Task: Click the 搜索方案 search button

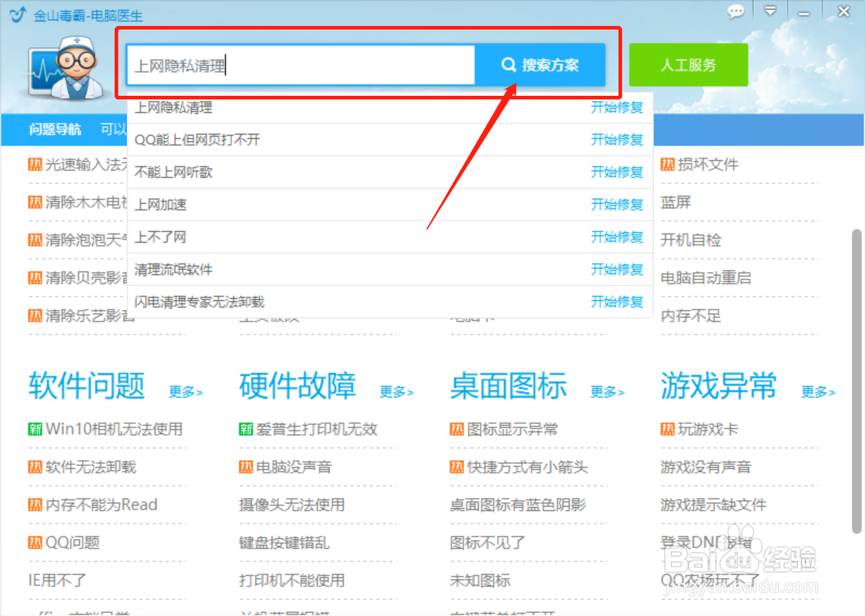Action: click(x=540, y=66)
